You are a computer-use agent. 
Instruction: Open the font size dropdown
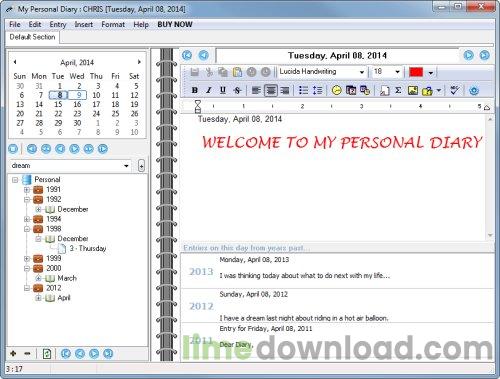[x=397, y=72]
